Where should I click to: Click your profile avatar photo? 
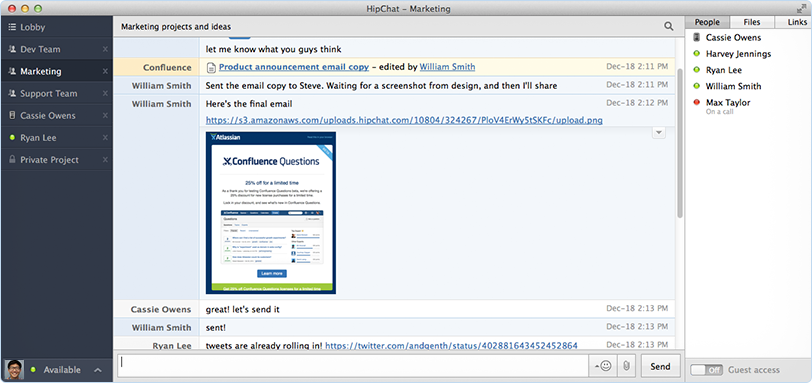tap(14, 370)
